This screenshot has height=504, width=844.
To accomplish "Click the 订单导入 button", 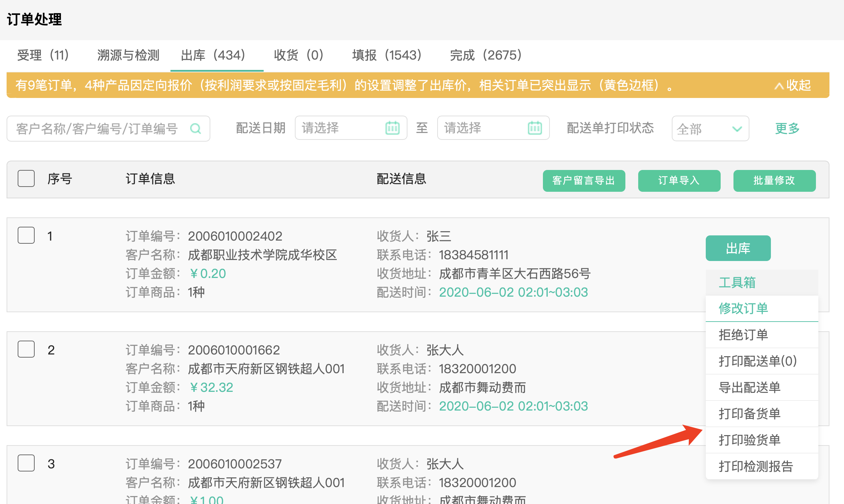I will (679, 180).
